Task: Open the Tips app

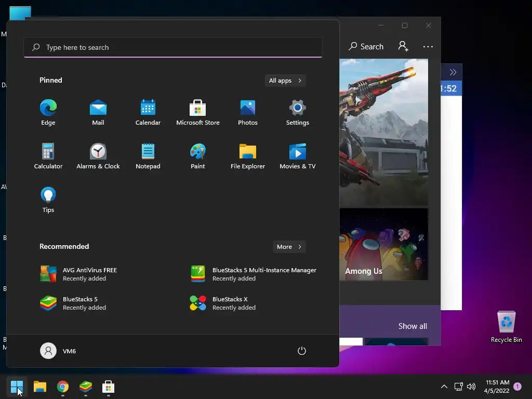Action: (x=48, y=200)
